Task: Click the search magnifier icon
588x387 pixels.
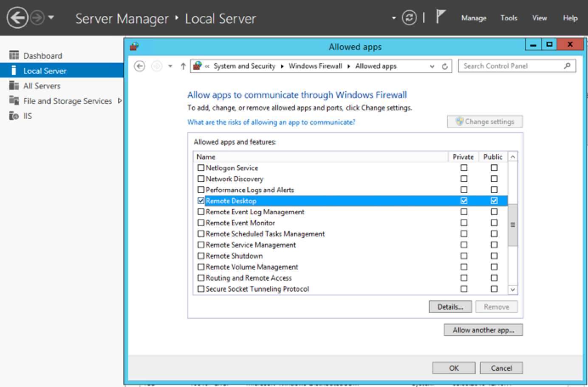Action: (x=567, y=65)
